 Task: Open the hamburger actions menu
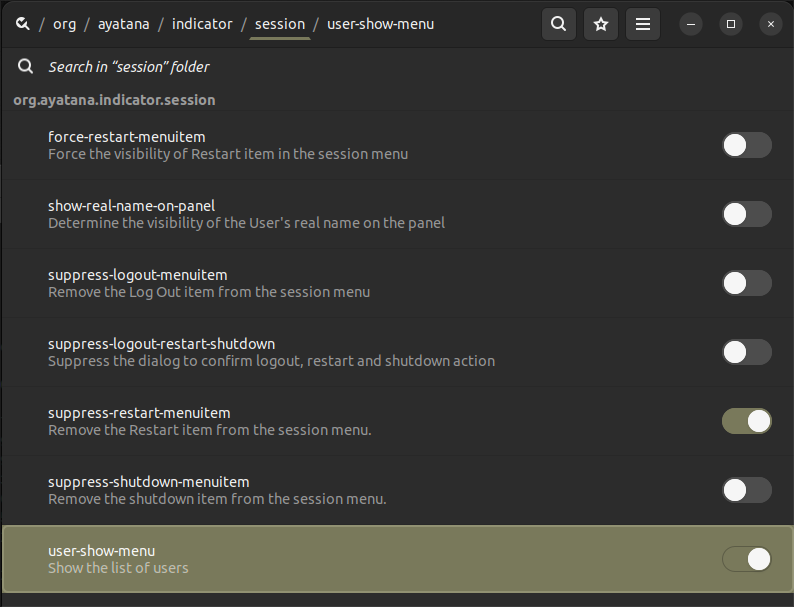[x=643, y=24]
